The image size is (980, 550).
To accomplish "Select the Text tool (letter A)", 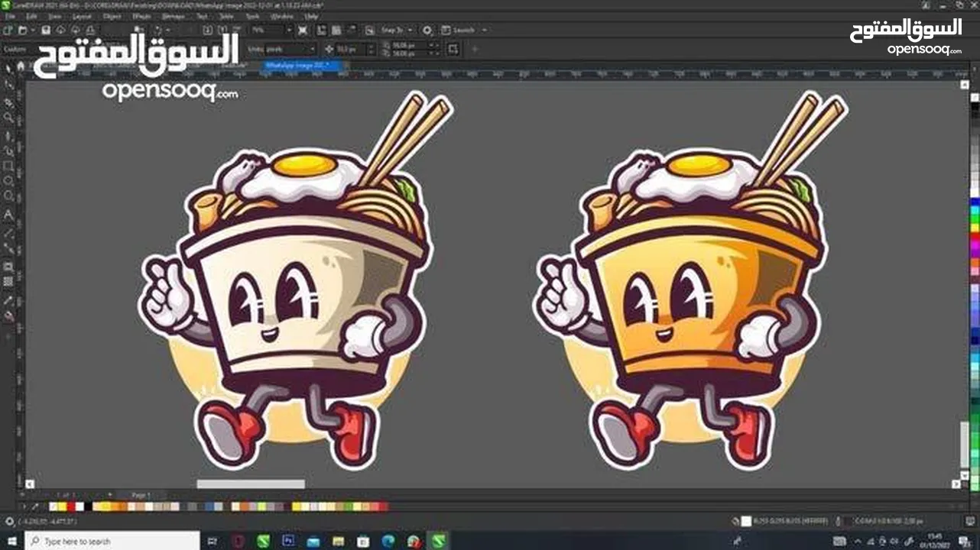I will click(8, 215).
